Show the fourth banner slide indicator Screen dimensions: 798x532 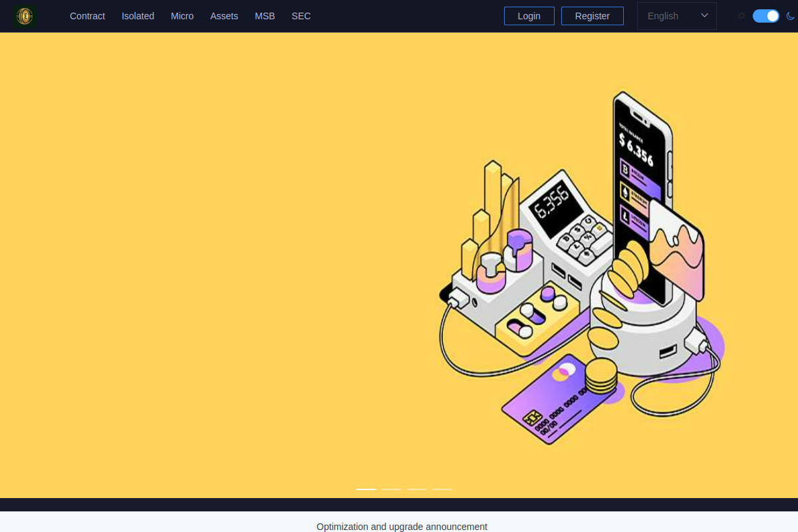point(442,489)
